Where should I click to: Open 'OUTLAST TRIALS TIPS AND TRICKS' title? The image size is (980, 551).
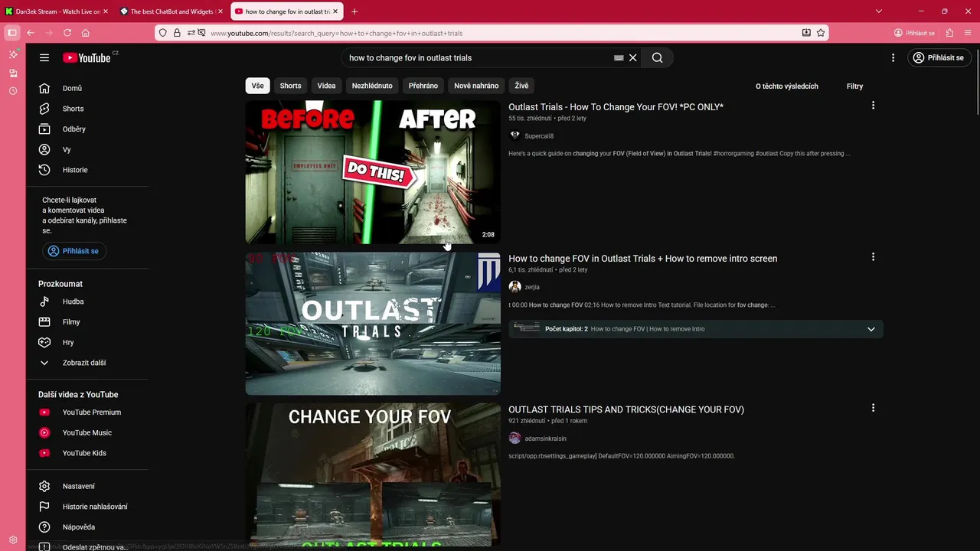626,409
